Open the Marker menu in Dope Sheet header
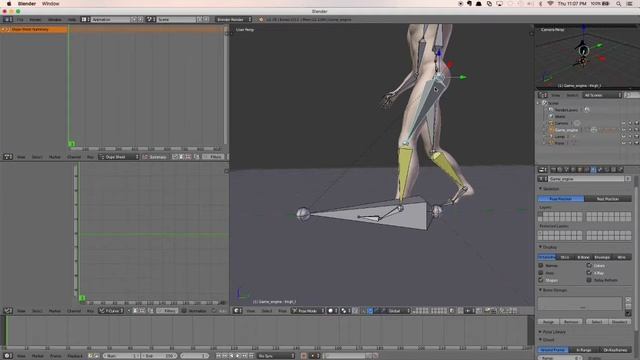 (54, 157)
